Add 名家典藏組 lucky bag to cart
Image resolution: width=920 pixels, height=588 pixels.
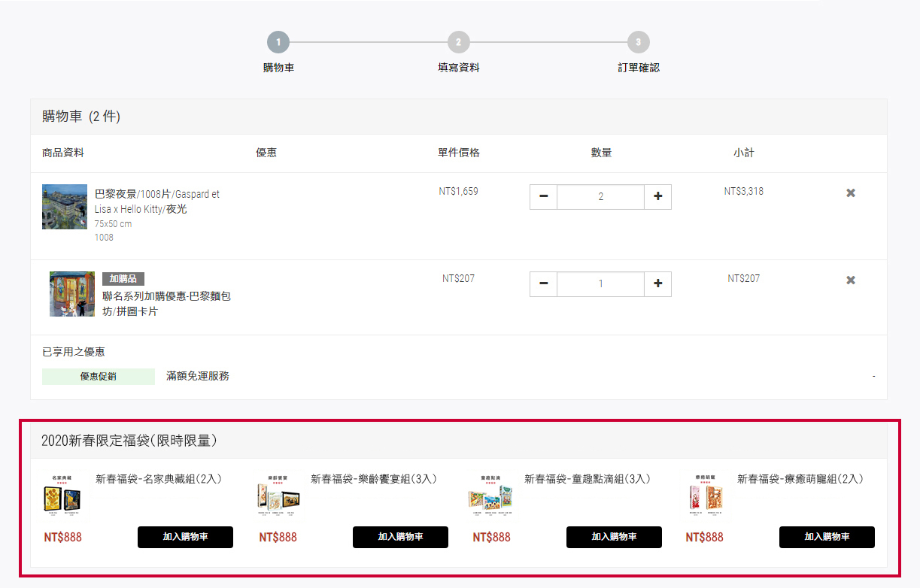(185, 537)
